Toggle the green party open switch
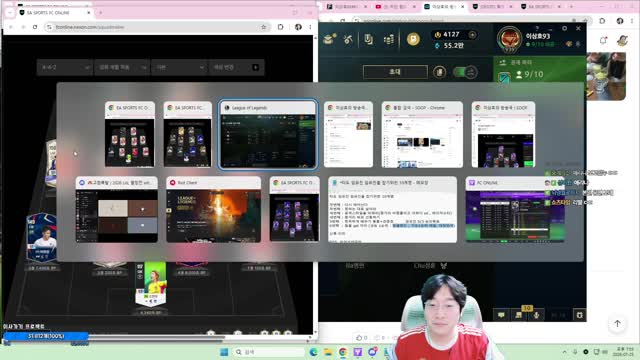 465,72
